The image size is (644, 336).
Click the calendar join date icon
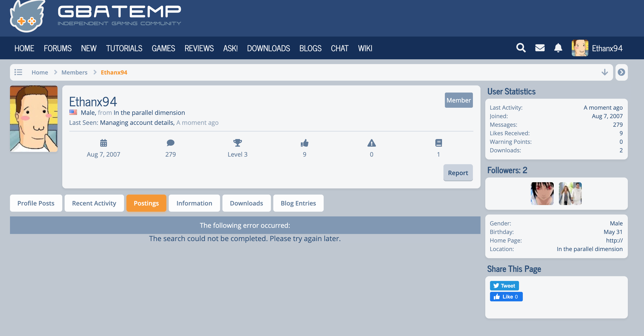coord(104,143)
